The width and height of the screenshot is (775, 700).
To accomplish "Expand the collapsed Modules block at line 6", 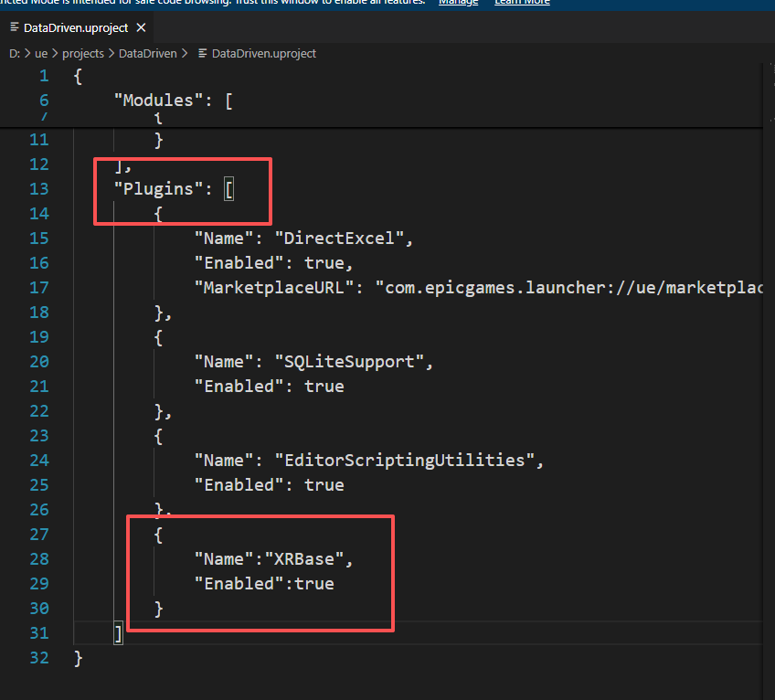I will [60, 100].
